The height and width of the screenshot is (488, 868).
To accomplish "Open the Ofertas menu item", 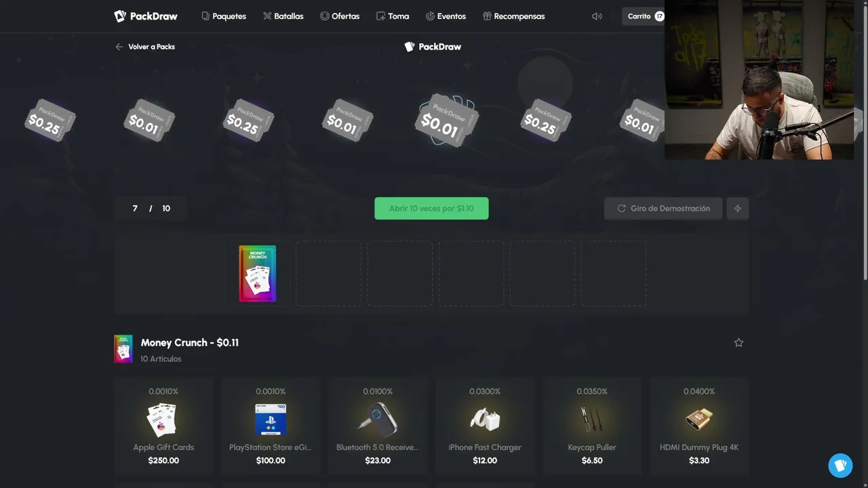I will 340,16.
